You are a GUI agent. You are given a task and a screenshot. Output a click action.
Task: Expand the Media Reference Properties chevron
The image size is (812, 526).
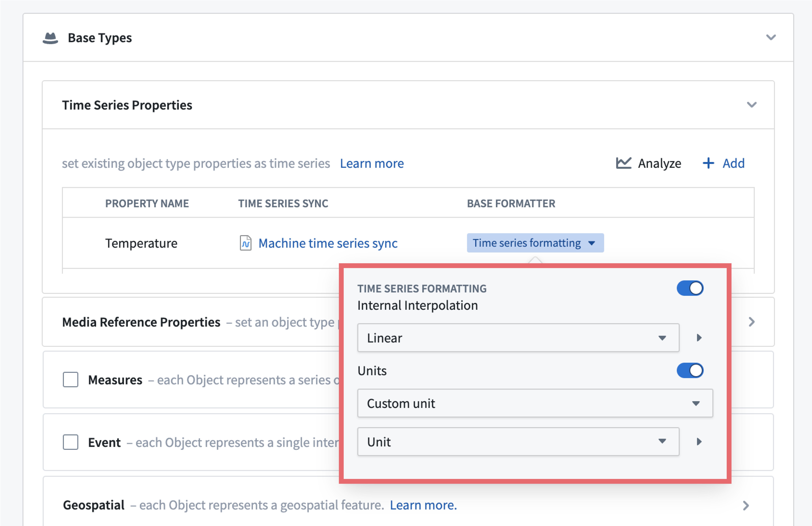coord(752,322)
